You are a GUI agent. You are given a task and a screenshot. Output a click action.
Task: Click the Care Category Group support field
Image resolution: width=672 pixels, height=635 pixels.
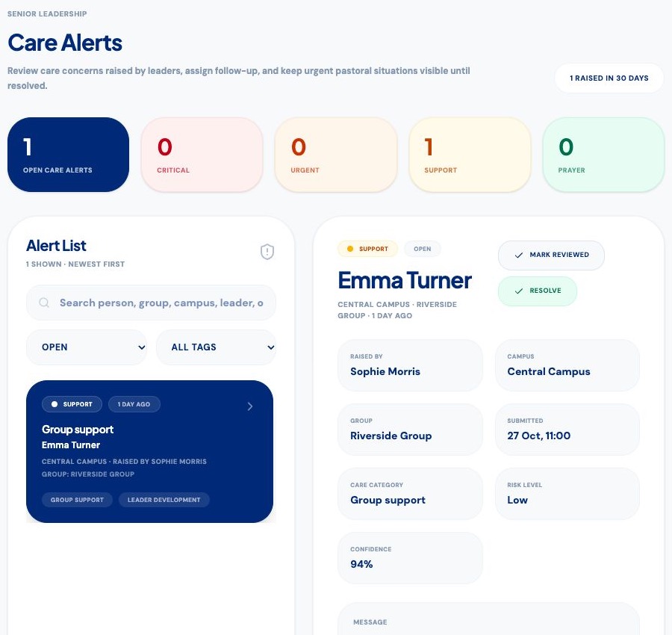click(x=410, y=494)
